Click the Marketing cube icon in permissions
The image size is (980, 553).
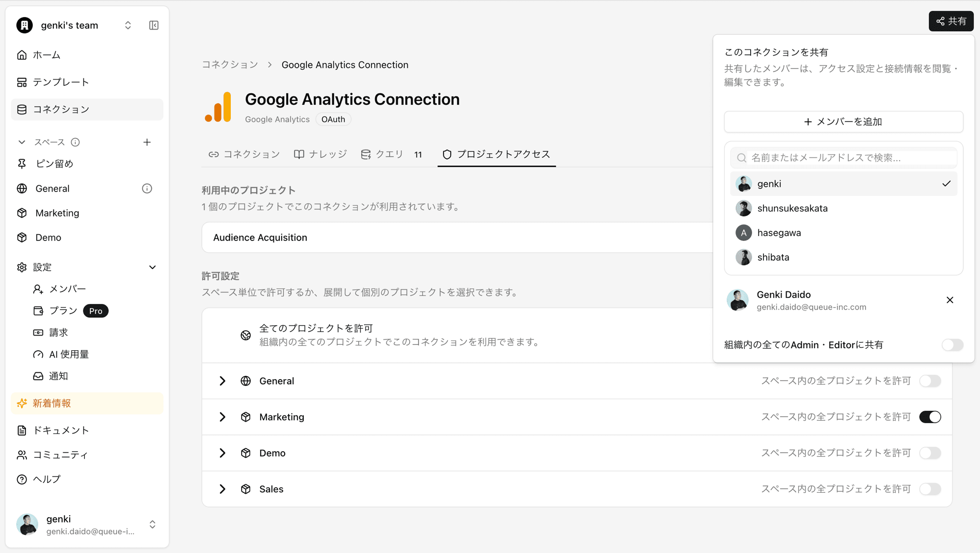click(245, 417)
